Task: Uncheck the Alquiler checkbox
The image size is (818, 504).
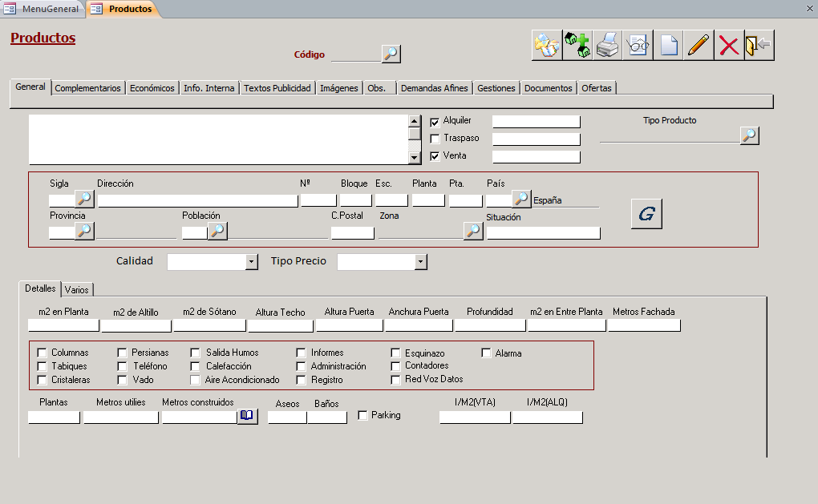Action: coord(435,122)
